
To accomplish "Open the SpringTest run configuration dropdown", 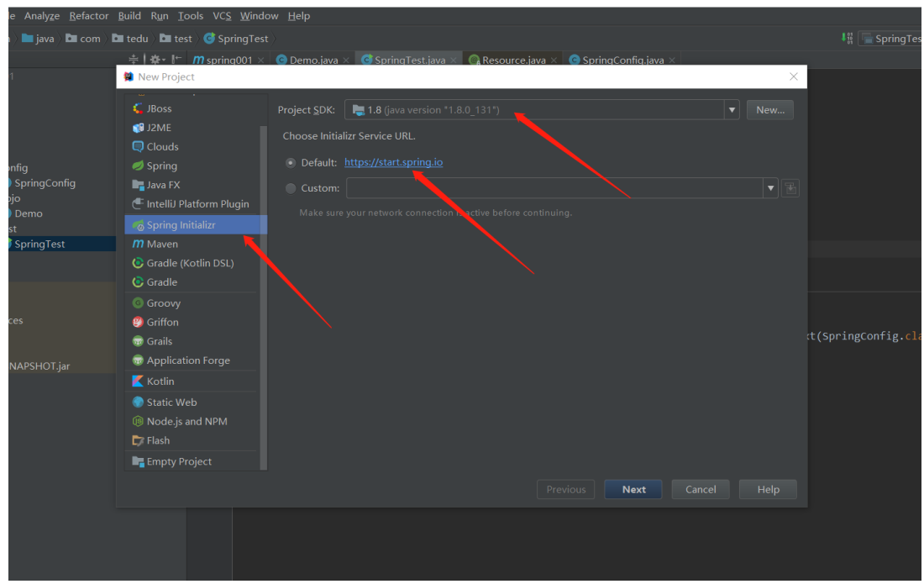I will point(890,39).
